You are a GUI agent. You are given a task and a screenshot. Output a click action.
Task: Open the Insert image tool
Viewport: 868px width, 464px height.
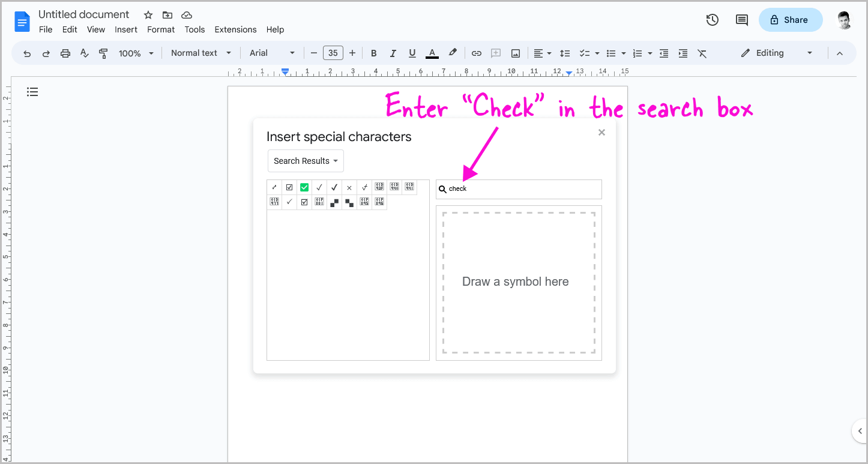click(x=515, y=53)
